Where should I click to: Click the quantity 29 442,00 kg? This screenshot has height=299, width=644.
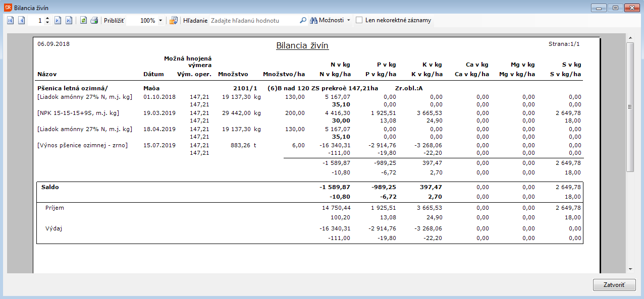pyautogui.click(x=241, y=113)
